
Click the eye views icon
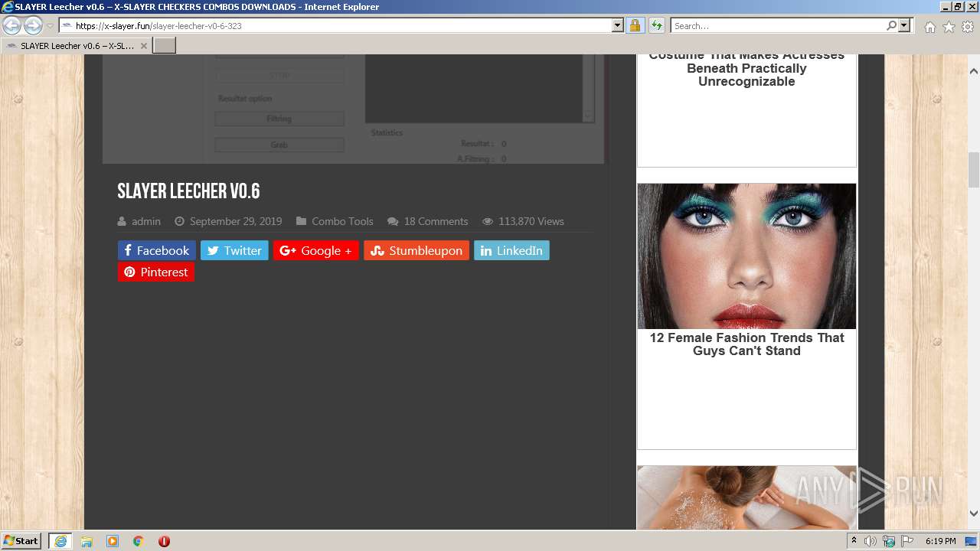tap(488, 221)
